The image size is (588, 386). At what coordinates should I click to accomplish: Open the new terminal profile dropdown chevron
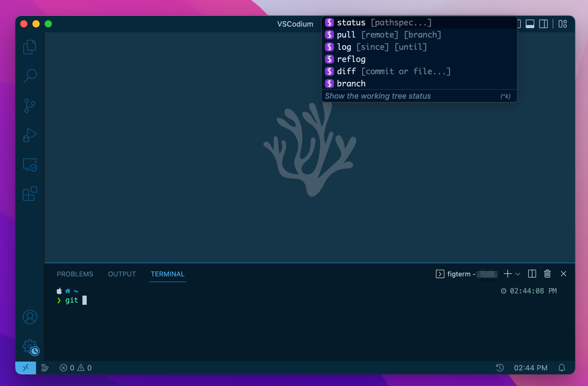coord(517,274)
